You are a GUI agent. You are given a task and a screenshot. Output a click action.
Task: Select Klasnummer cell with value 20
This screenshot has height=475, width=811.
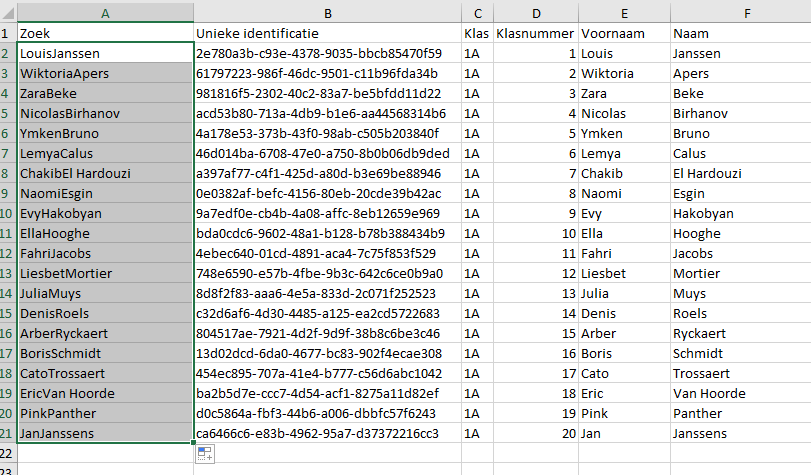536,434
